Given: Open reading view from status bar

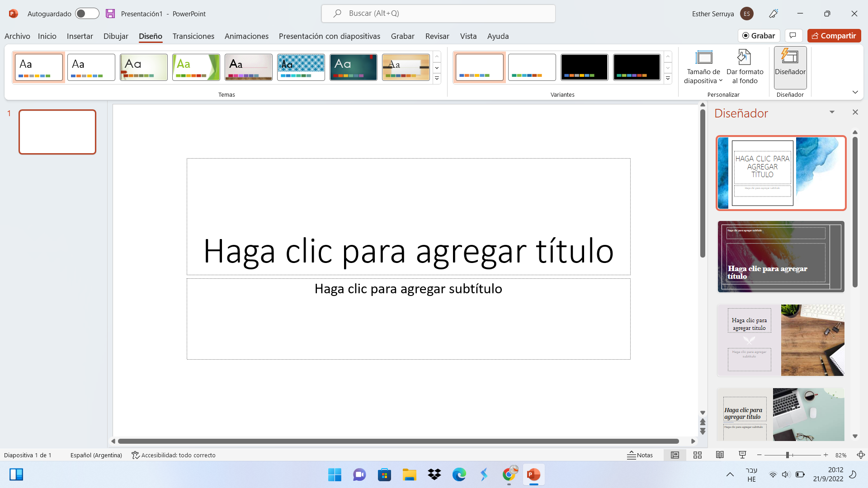Looking at the screenshot, I should click(720, 455).
